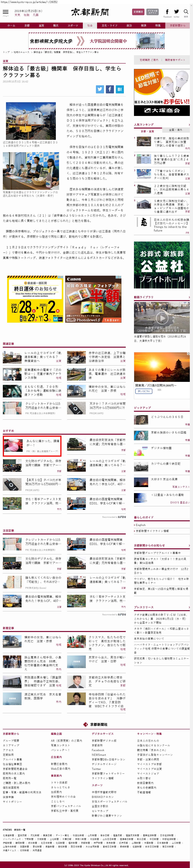Expand プレスリリース section arrow

(189, 607)
